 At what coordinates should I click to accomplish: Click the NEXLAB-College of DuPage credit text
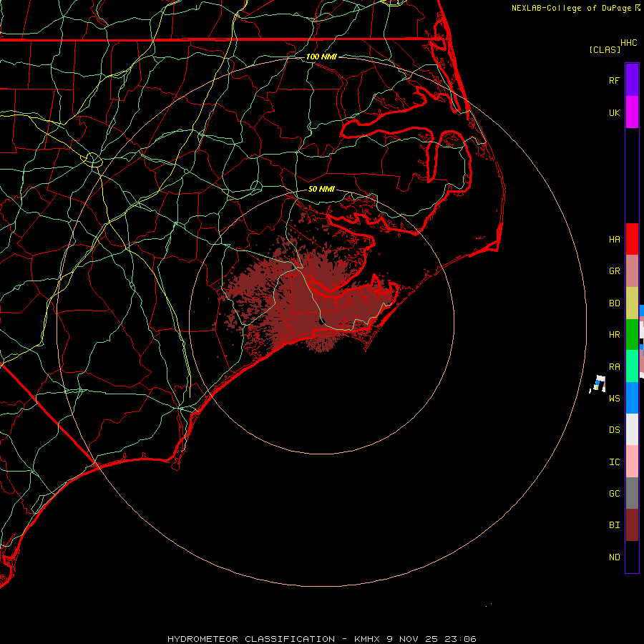(571, 8)
